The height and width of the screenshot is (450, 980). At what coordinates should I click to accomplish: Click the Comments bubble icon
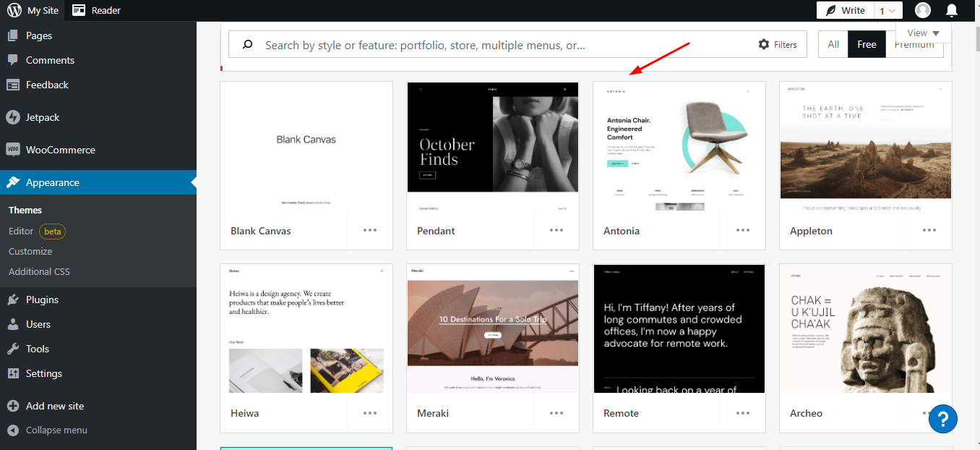click(x=13, y=60)
